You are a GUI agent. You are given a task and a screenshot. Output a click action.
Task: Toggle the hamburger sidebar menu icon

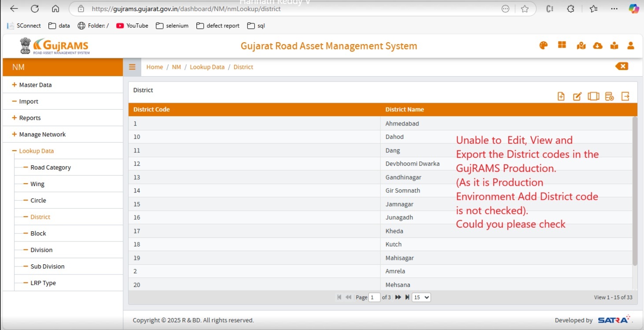point(132,67)
